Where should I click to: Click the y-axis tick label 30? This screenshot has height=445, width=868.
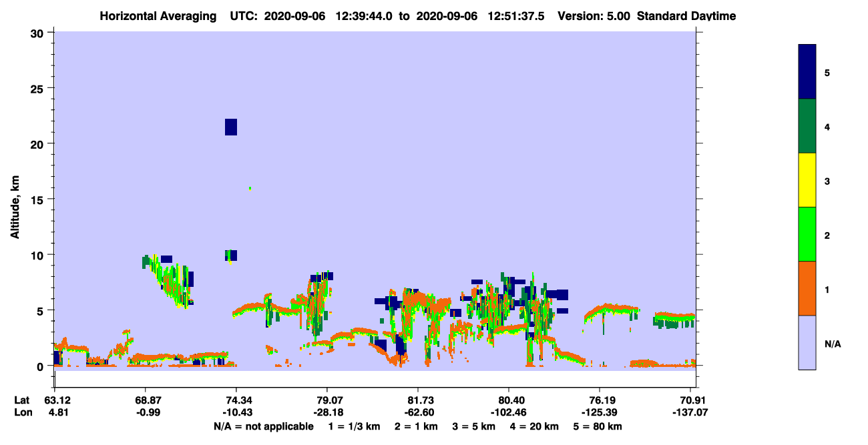[39, 33]
